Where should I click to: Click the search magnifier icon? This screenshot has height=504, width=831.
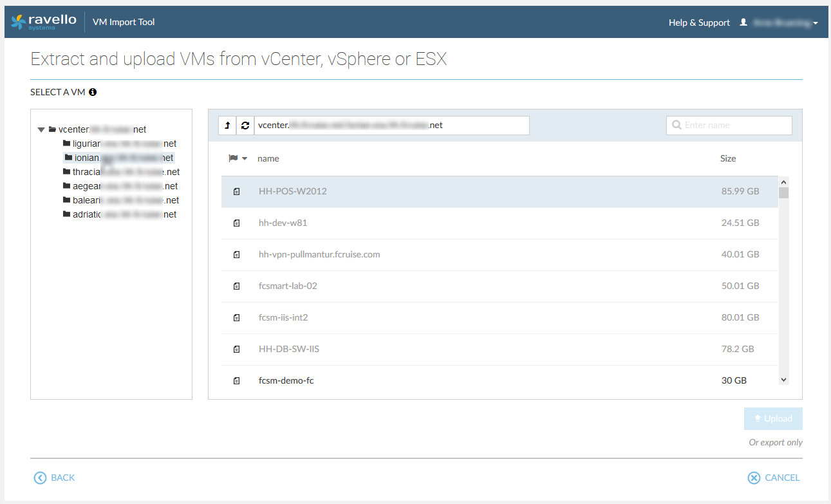(677, 126)
